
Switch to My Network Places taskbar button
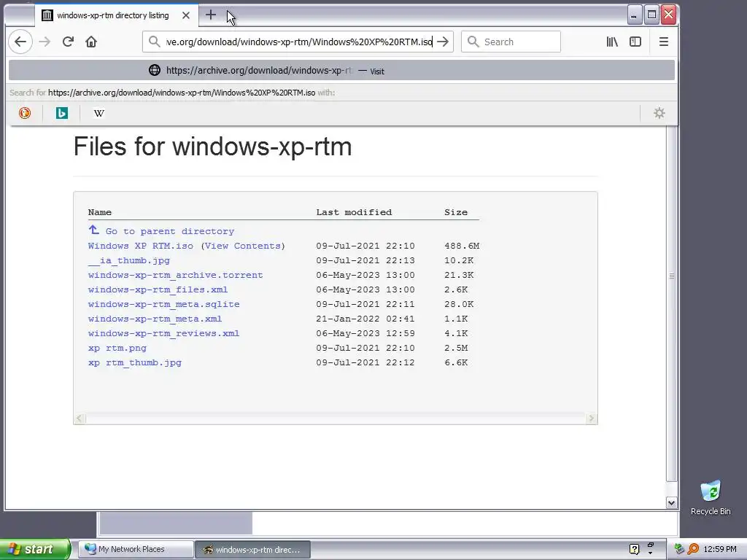point(136,550)
